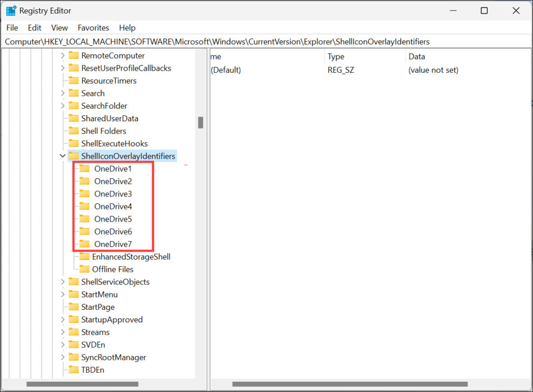The image size is (533, 392).
Task: Expand the Streams key
Action: pyautogui.click(x=62, y=332)
